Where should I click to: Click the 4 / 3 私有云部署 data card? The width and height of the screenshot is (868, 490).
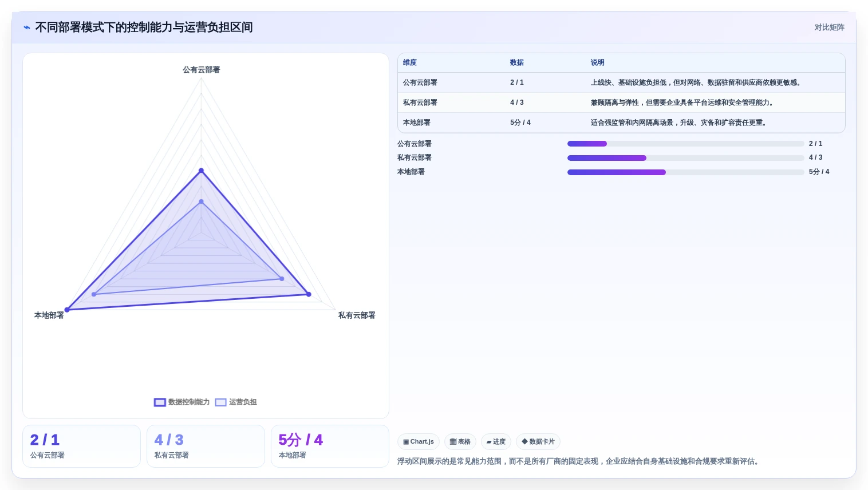[206, 446]
